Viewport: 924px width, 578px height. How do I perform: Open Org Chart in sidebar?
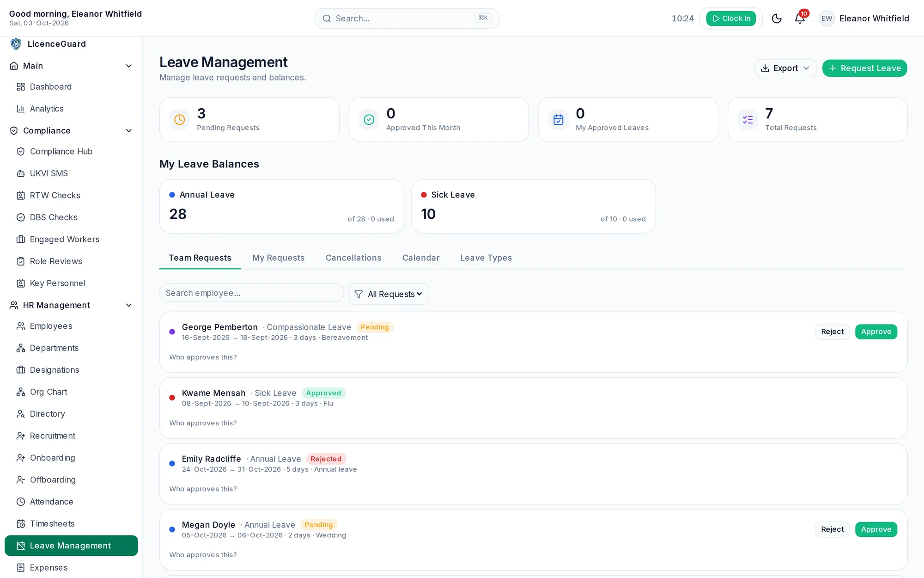(71, 392)
